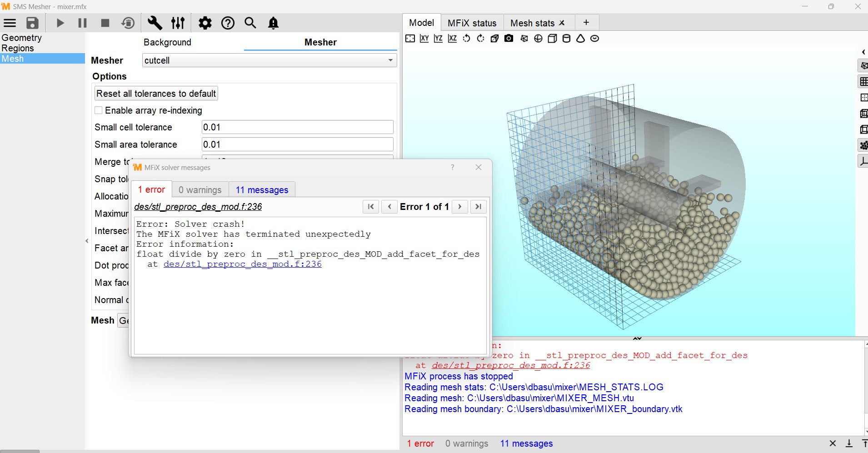
Task: Set view to YZ plane
Action: pyautogui.click(x=438, y=39)
